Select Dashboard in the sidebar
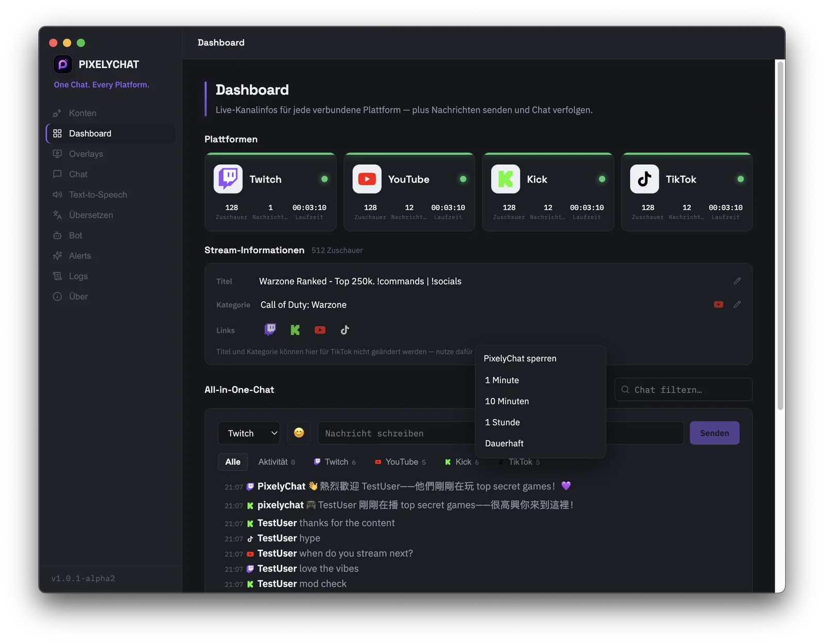Viewport: 824px width, 644px height. 110,133
